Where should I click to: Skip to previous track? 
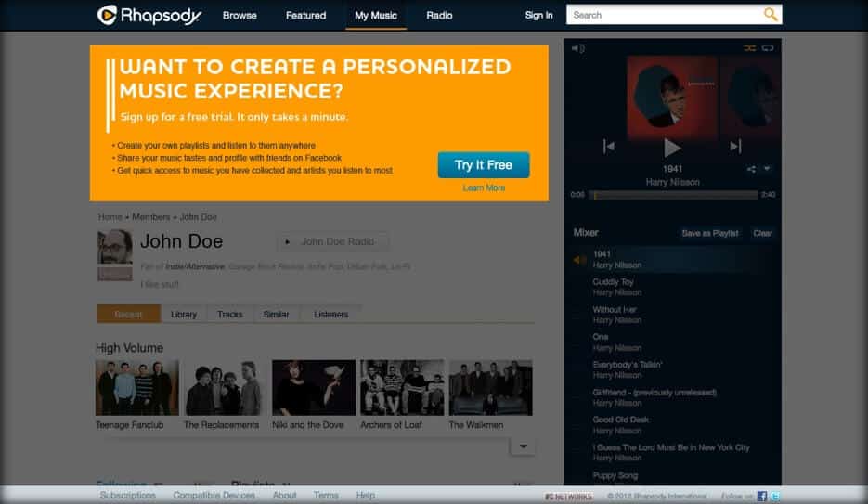pos(608,146)
